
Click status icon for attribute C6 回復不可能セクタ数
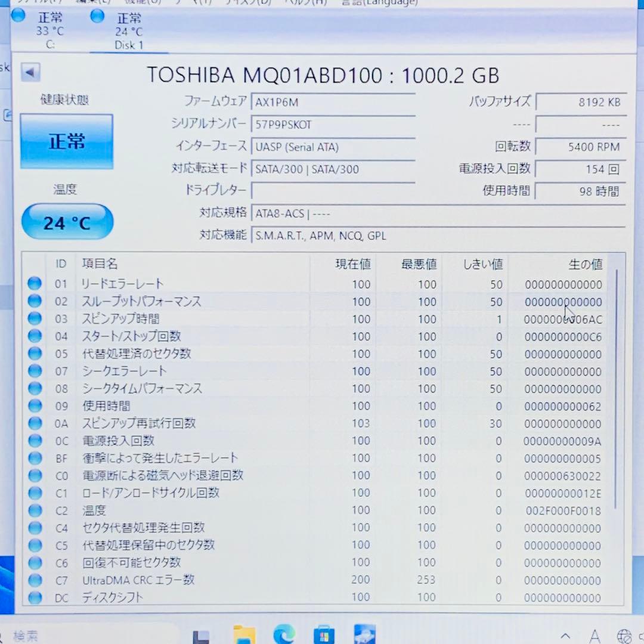click(35, 563)
